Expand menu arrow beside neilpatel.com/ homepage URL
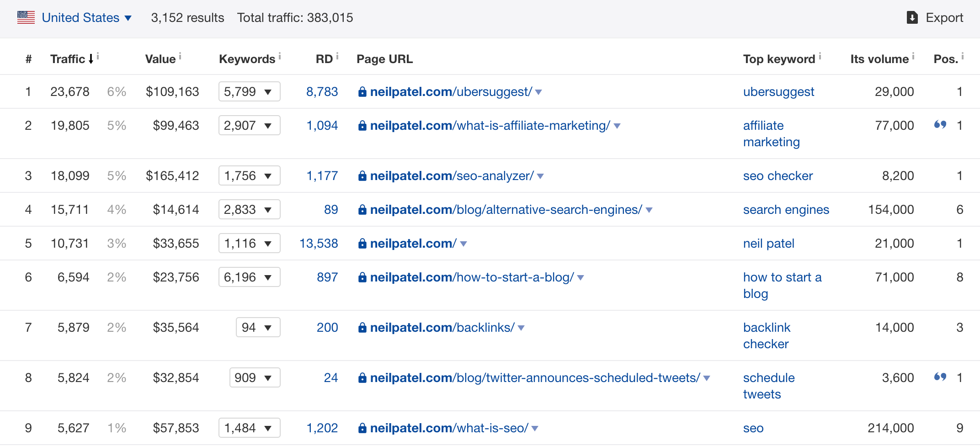The width and height of the screenshot is (980, 446). click(x=463, y=244)
